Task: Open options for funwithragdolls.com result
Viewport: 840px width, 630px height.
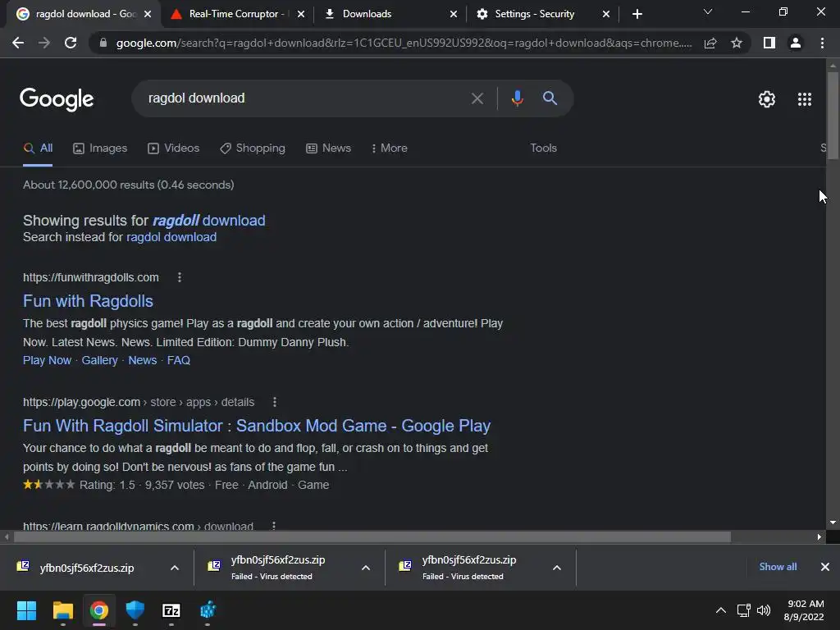Action: click(x=180, y=277)
